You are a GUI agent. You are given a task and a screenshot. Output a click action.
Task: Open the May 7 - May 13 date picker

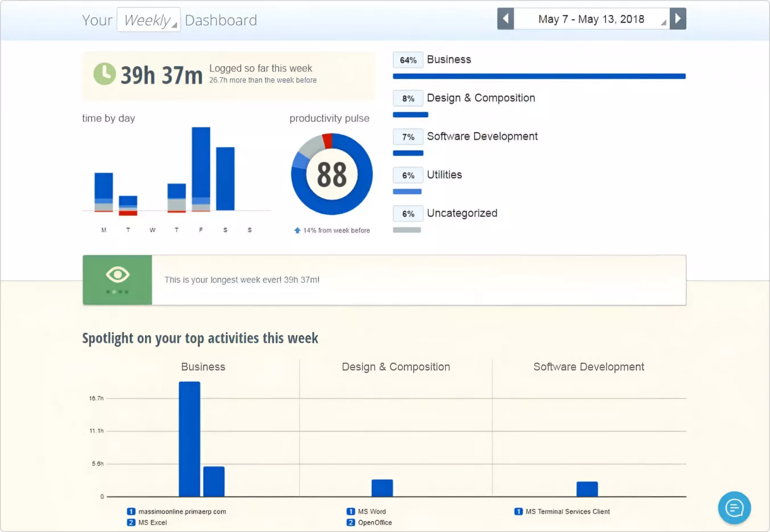591,19
